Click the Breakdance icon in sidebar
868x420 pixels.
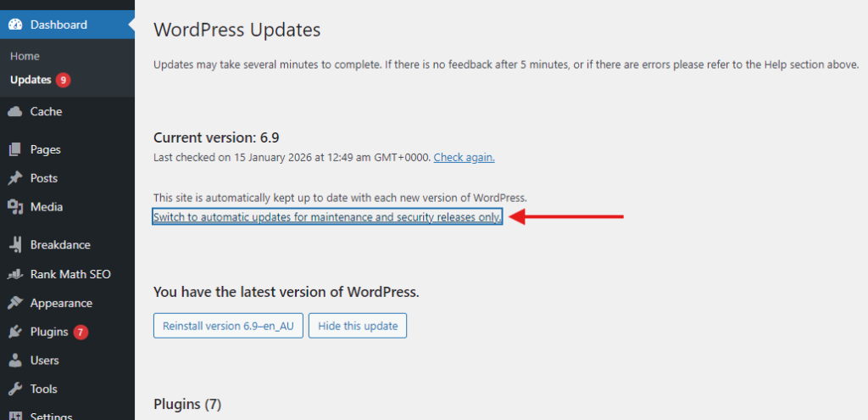coord(14,245)
